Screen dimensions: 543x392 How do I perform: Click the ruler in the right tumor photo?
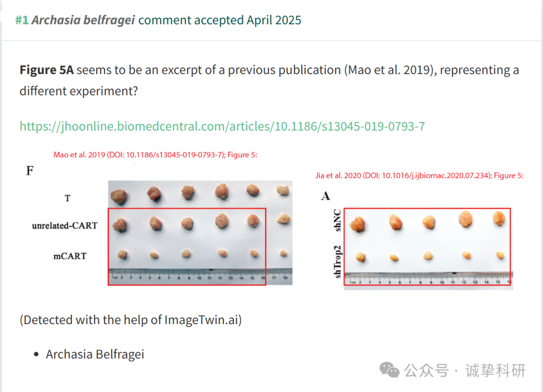click(429, 279)
